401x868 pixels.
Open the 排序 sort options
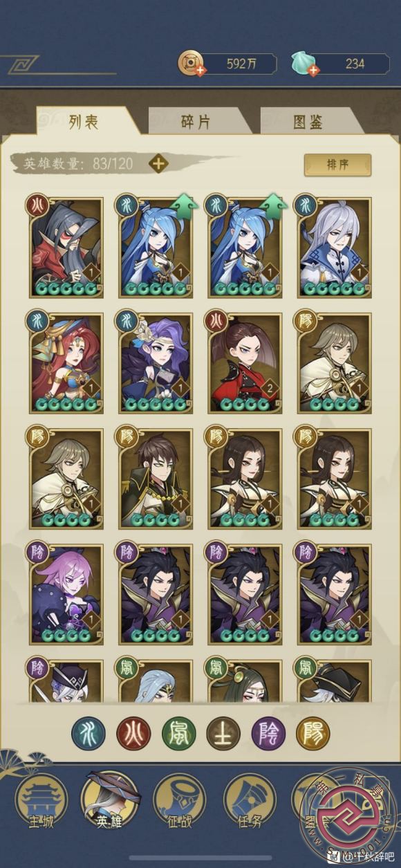click(x=337, y=165)
